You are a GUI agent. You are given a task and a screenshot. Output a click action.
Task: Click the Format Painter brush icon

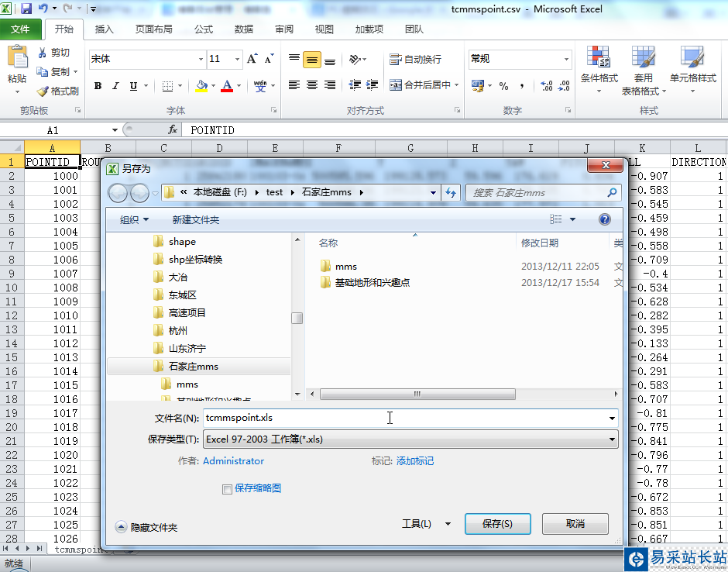pyautogui.click(x=43, y=91)
